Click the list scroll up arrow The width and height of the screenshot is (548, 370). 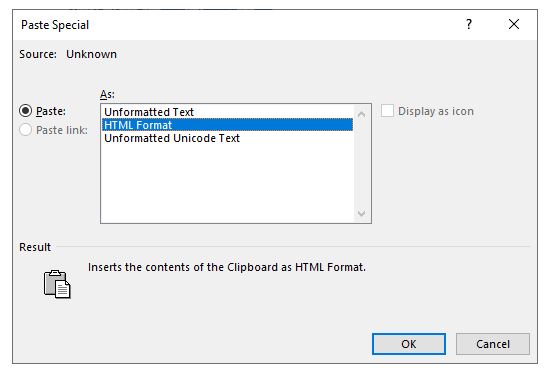(x=362, y=114)
